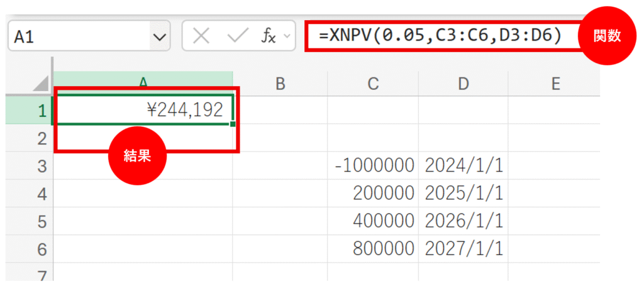
Task: Select column B header
Action: pos(280,84)
